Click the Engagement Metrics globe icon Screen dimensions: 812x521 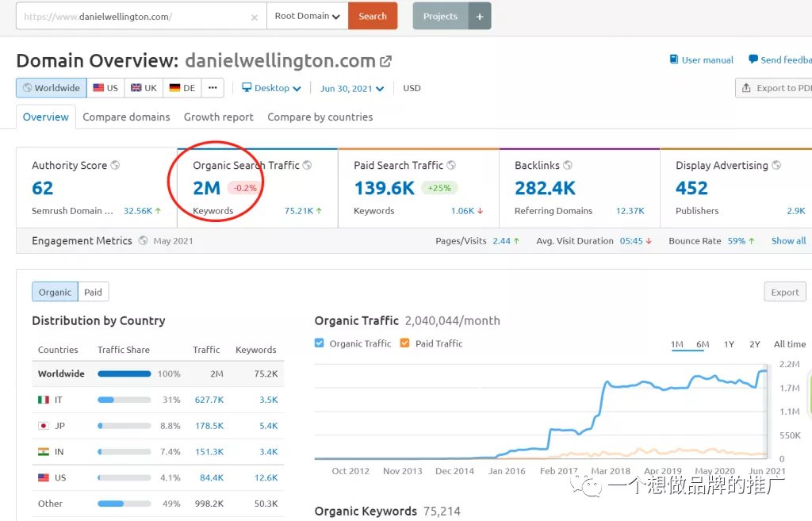pyautogui.click(x=143, y=241)
